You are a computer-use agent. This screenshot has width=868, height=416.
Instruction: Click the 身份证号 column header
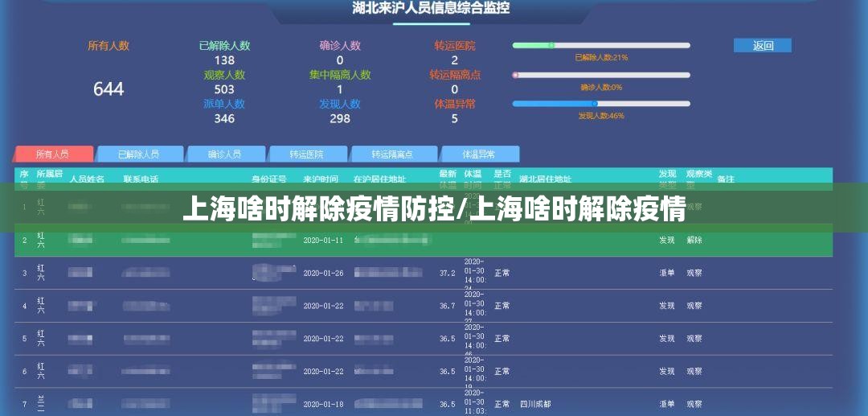click(x=268, y=179)
